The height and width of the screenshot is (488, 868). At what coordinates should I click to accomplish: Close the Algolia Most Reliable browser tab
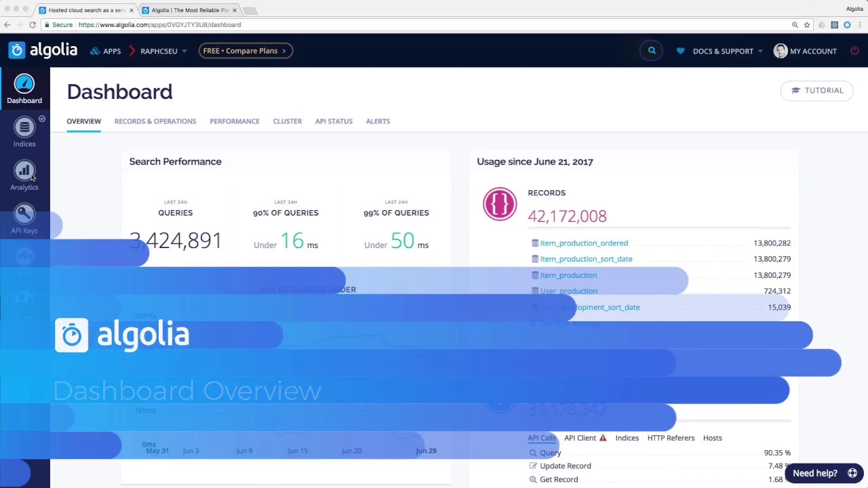pyautogui.click(x=235, y=10)
